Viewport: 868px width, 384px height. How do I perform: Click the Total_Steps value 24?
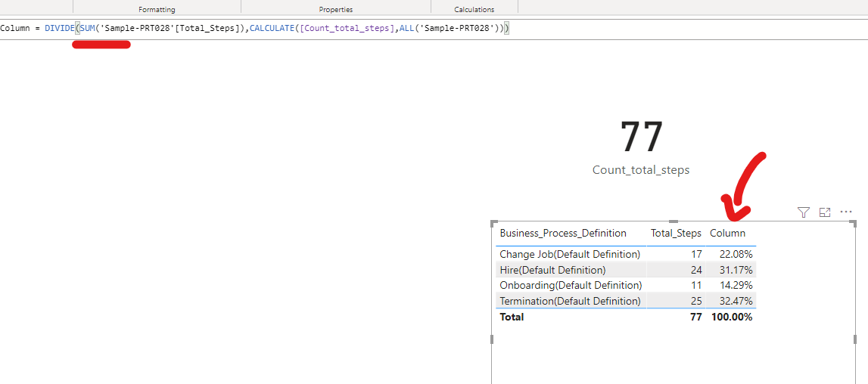click(696, 270)
